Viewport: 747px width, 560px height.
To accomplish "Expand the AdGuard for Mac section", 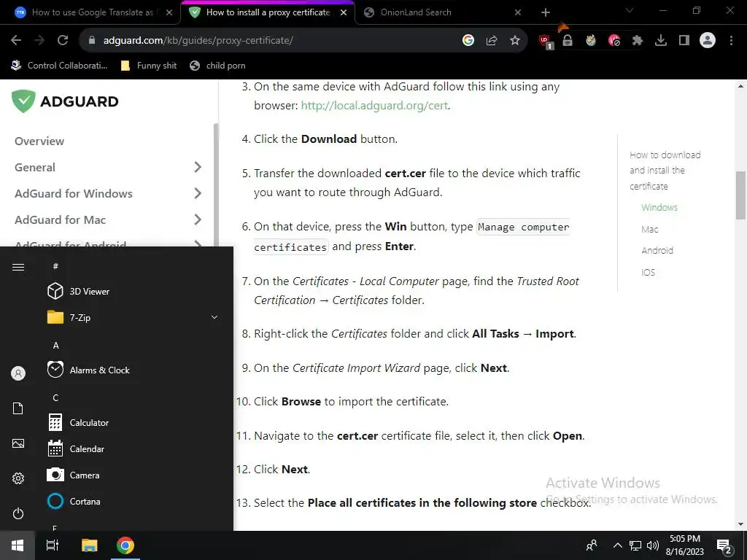I will coord(198,219).
